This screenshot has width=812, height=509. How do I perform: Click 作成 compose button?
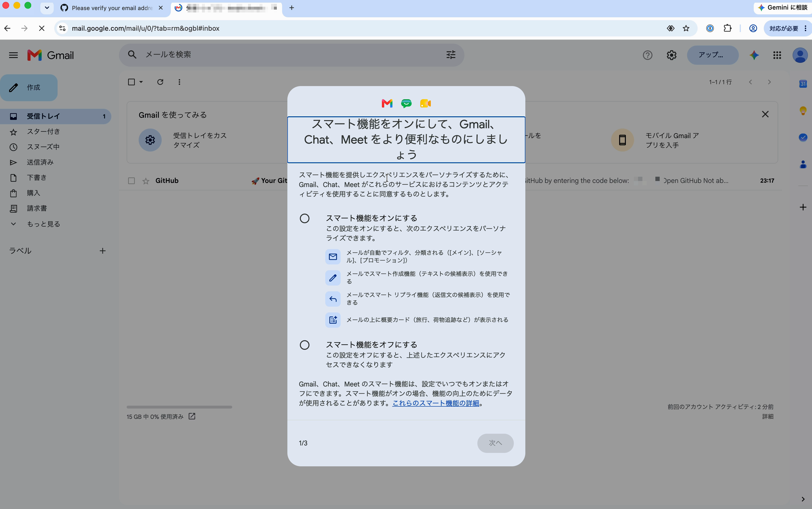pos(29,88)
